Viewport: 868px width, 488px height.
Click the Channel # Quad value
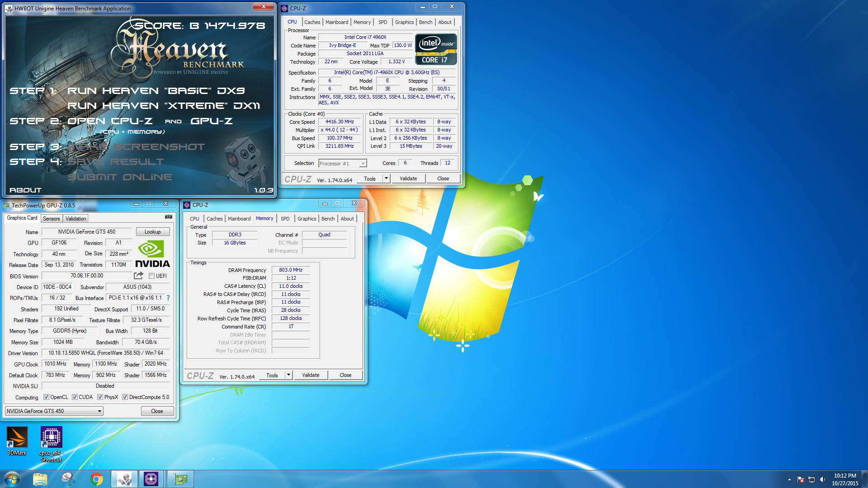pos(324,235)
